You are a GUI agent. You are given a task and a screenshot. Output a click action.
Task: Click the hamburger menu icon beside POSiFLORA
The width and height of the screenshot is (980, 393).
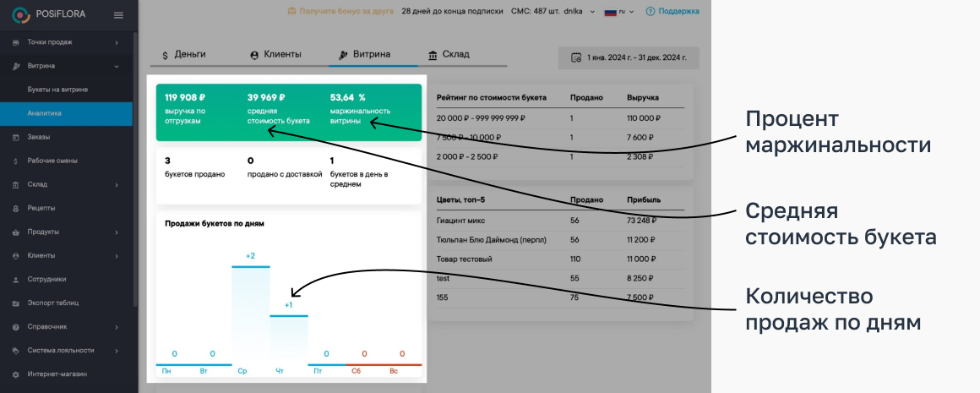click(118, 14)
